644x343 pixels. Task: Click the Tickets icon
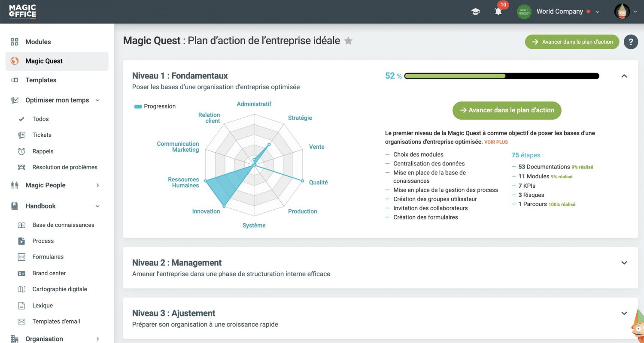21,135
